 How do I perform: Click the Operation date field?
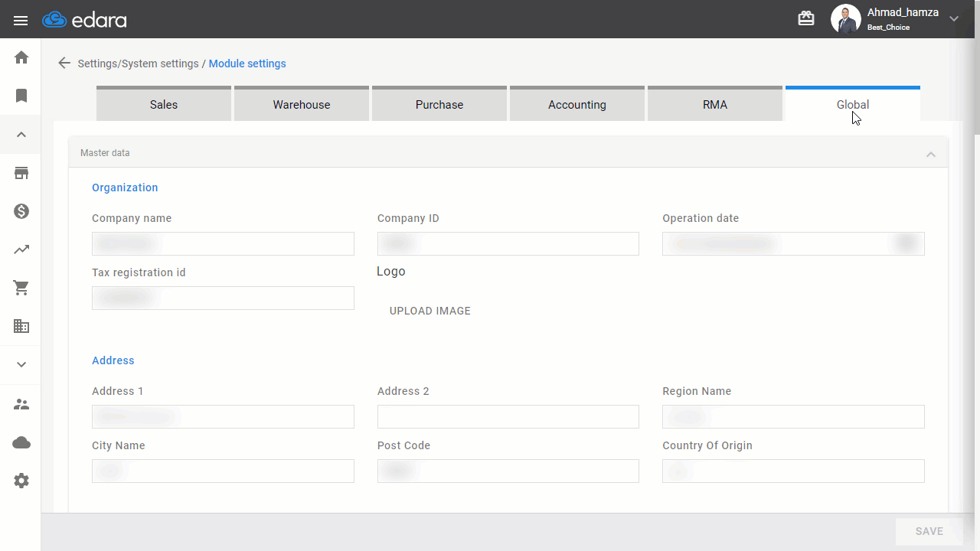pyautogui.click(x=793, y=244)
